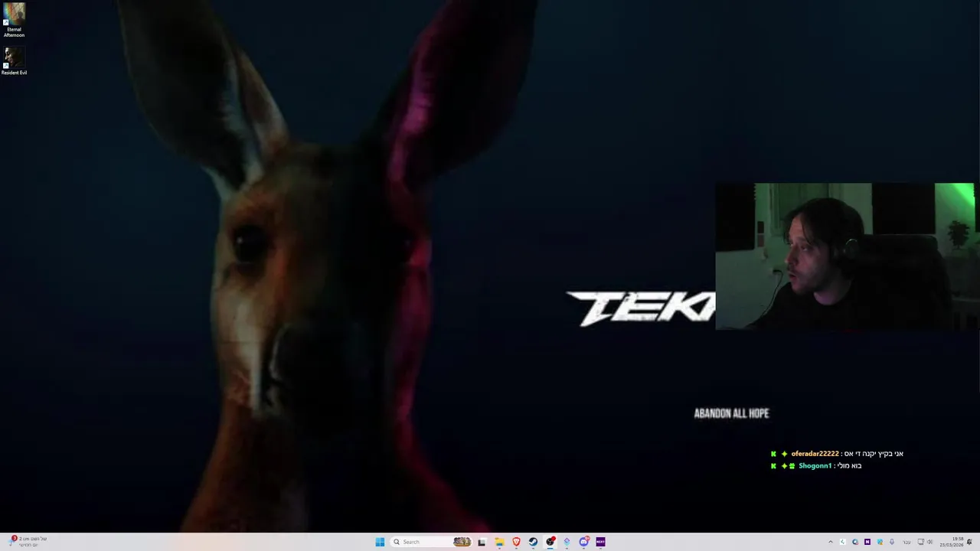Open the notification bell

pyautogui.click(x=969, y=542)
